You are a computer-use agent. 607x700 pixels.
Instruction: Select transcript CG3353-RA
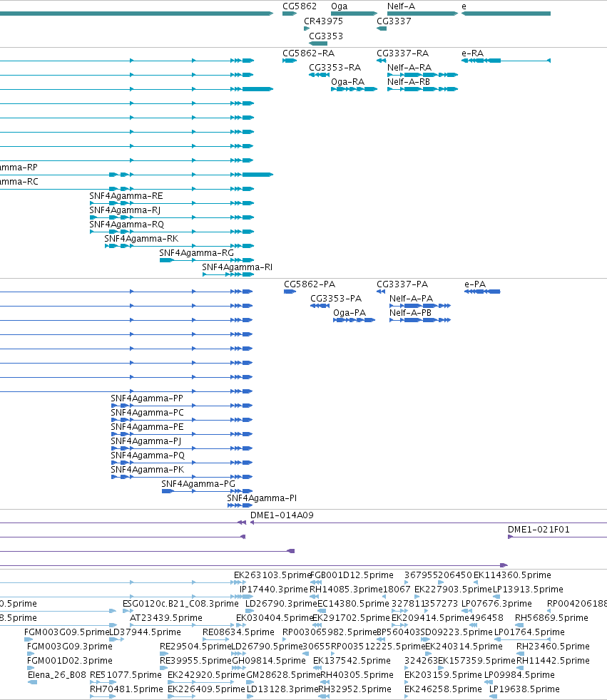tap(335, 68)
